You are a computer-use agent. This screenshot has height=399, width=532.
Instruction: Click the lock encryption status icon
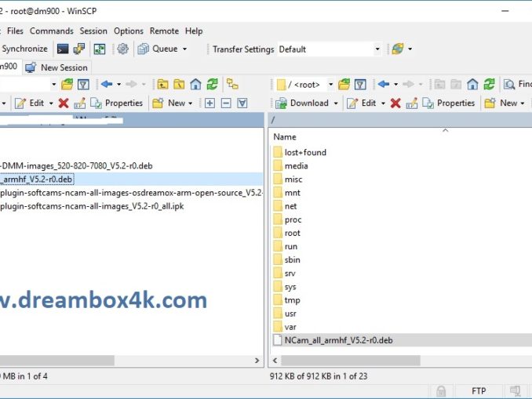click(441, 391)
